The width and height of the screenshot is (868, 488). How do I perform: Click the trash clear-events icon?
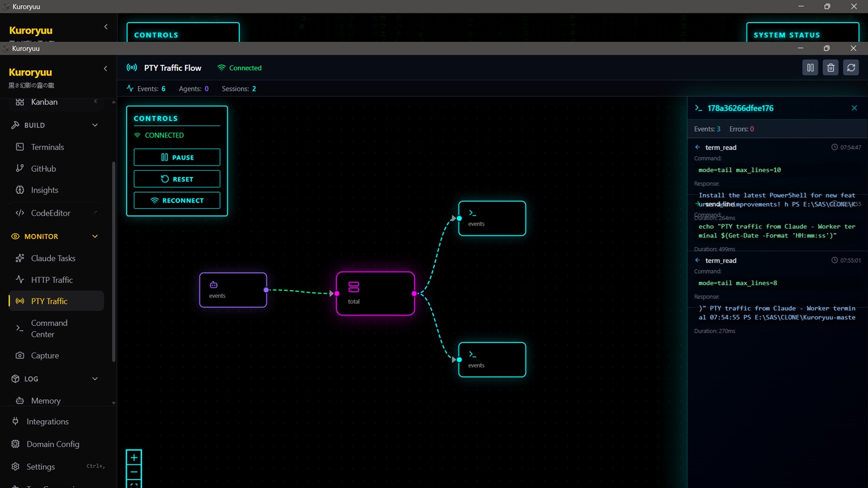pyautogui.click(x=830, y=68)
